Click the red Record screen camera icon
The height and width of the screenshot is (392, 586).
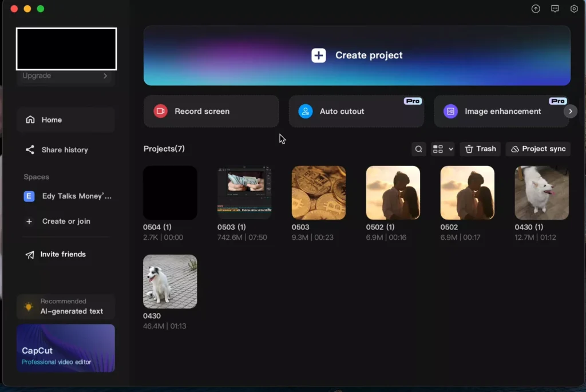[x=160, y=111]
